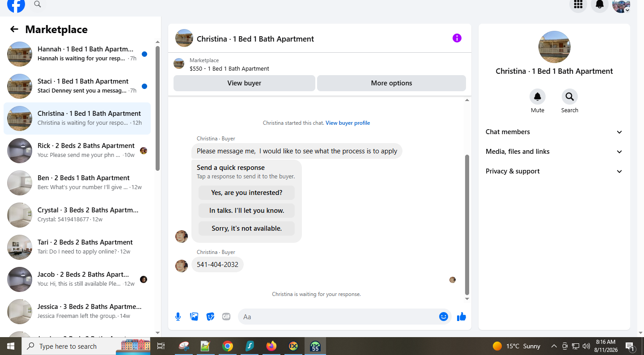
Task: Open the Facebook search magnifier
Action: pos(38,4)
